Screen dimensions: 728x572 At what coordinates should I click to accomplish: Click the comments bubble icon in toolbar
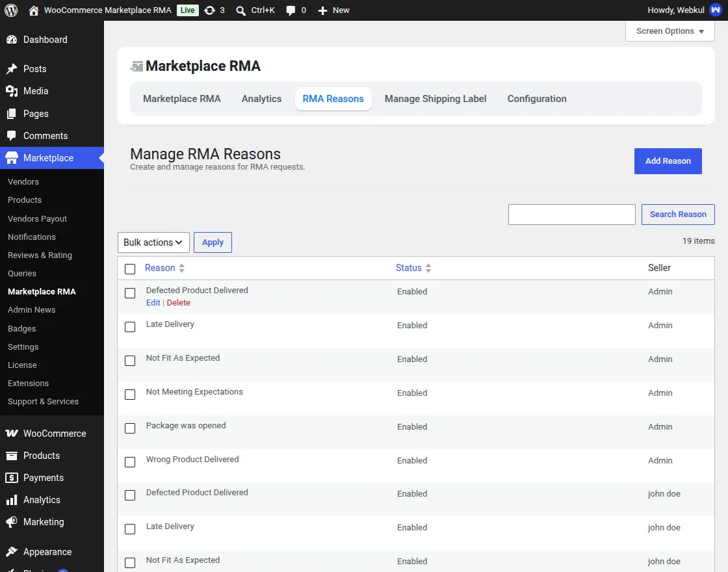291,10
